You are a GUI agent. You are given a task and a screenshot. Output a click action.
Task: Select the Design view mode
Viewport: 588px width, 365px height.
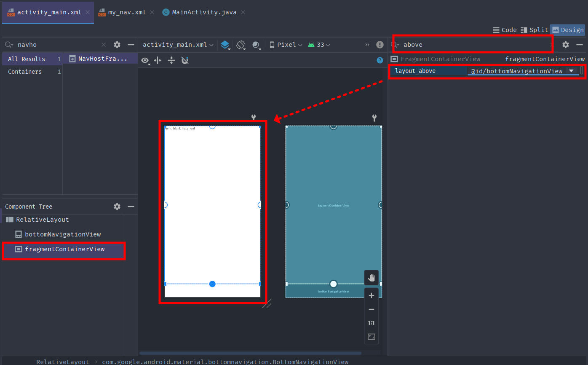567,30
